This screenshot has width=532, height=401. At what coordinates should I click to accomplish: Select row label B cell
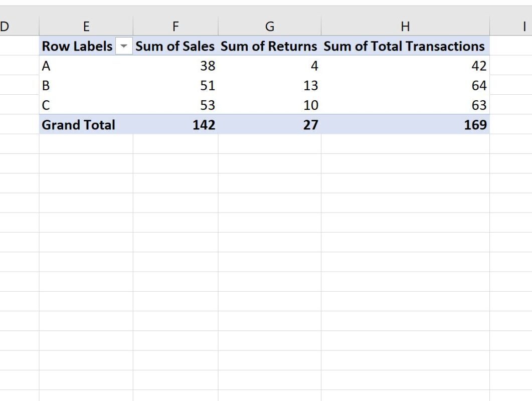[x=86, y=85]
